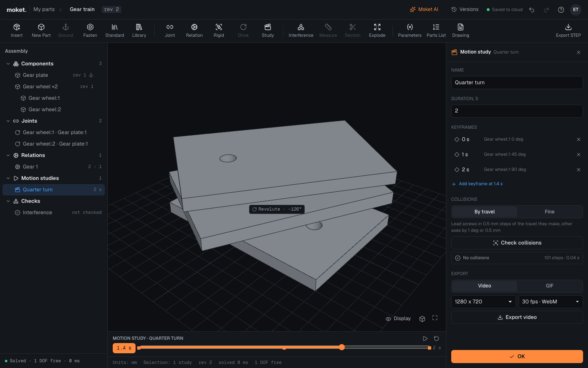Open help
The height and width of the screenshot is (368, 588).
coord(561,10)
